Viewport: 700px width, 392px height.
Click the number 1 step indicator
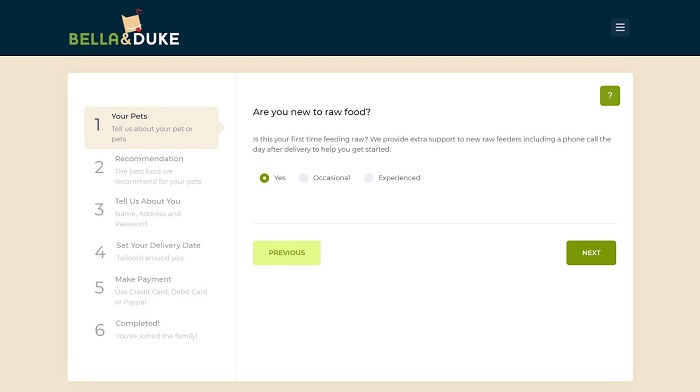coord(97,125)
